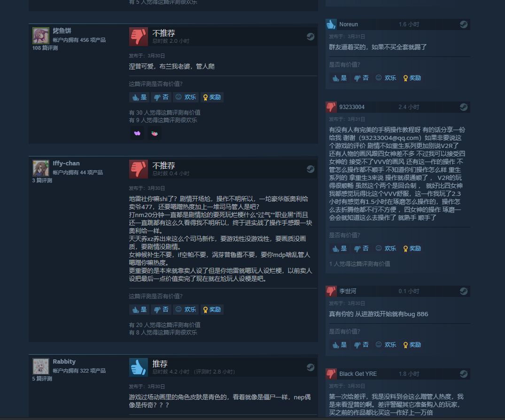Click the thumbs-up icon on Rabbity's review
This screenshot has height=420, width=505.
tap(139, 367)
